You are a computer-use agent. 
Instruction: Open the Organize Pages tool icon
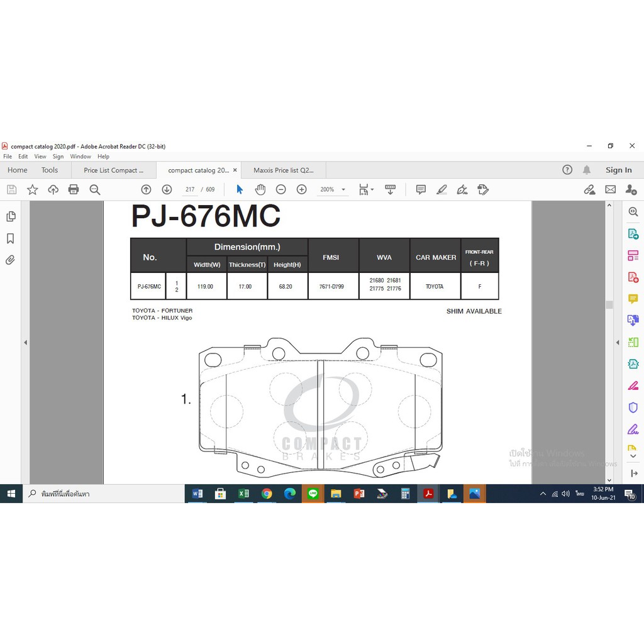pyautogui.click(x=633, y=255)
